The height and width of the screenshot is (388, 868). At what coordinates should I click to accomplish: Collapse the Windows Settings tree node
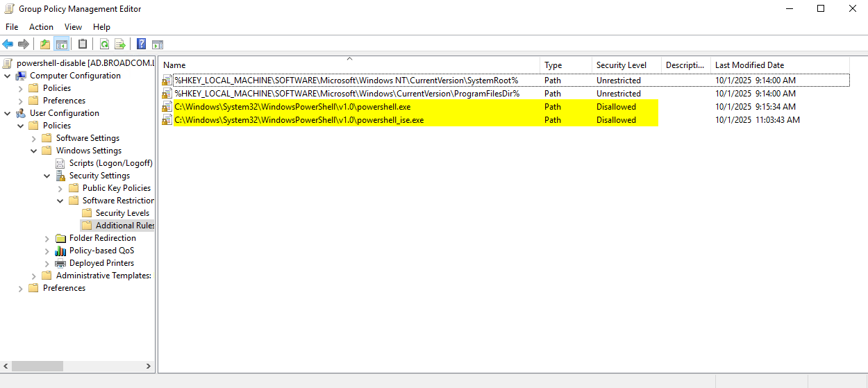pos(34,151)
